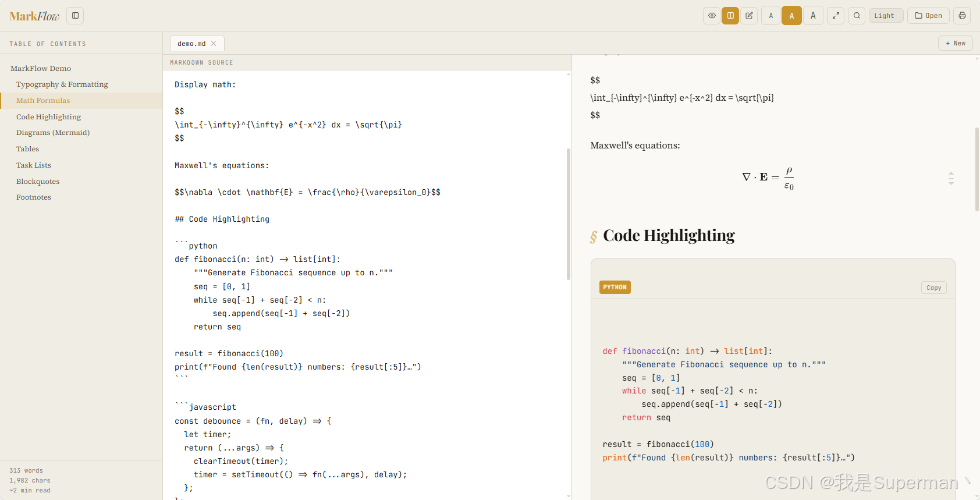
Task: Click the PYTHON language badge
Action: pyautogui.click(x=615, y=287)
